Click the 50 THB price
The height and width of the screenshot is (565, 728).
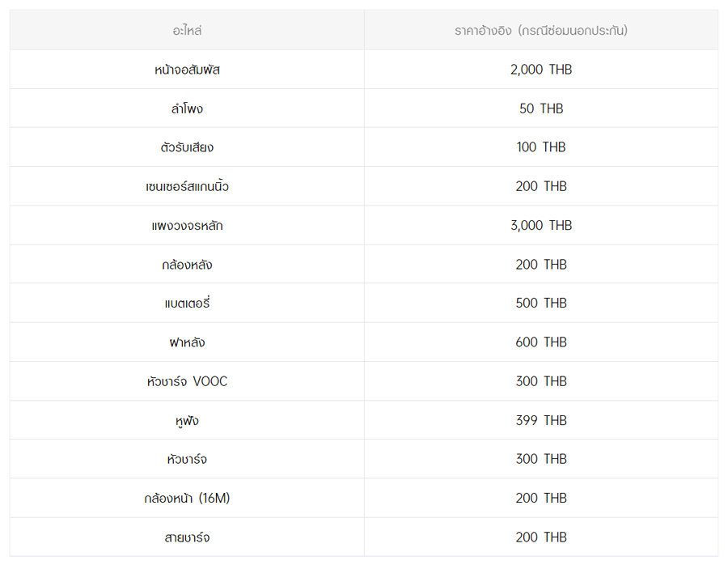(x=541, y=108)
